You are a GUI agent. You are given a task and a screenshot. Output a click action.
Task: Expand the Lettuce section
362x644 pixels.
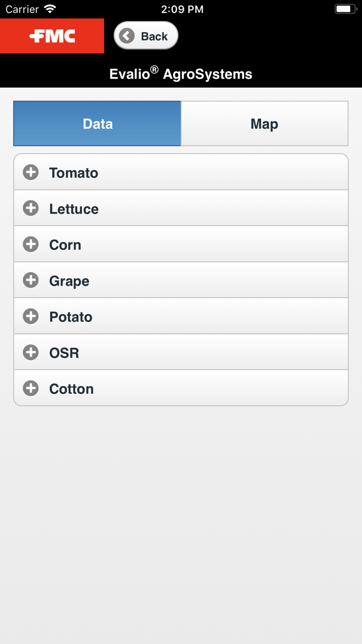click(x=181, y=209)
